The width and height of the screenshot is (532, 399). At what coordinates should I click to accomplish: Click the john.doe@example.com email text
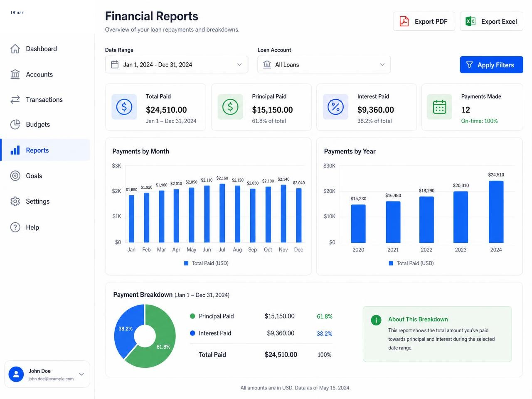(x=51, y=379)
